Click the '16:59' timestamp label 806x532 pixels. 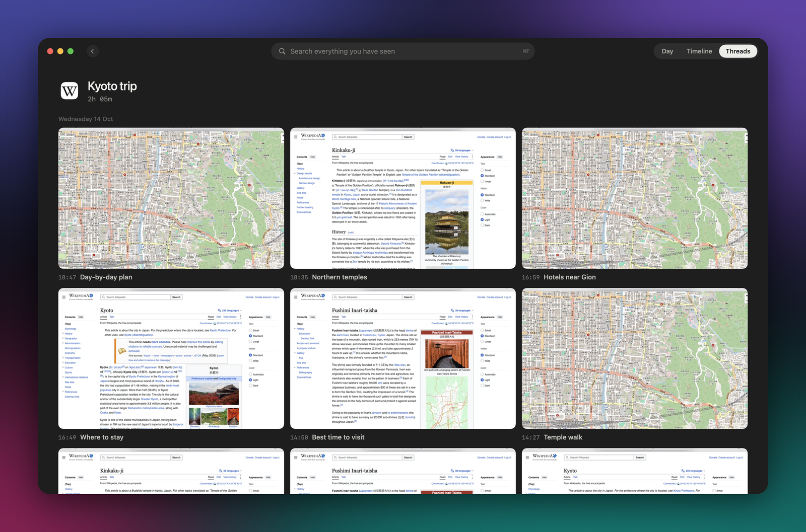coord(530,277)
